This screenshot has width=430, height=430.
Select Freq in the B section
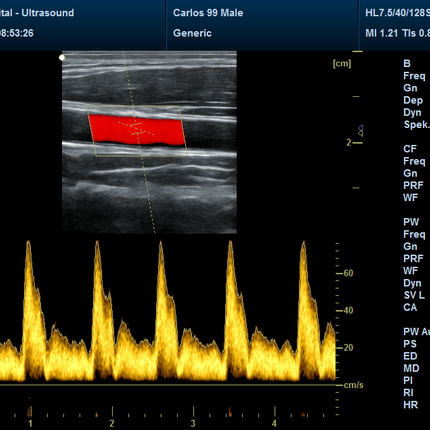point(414,76)
